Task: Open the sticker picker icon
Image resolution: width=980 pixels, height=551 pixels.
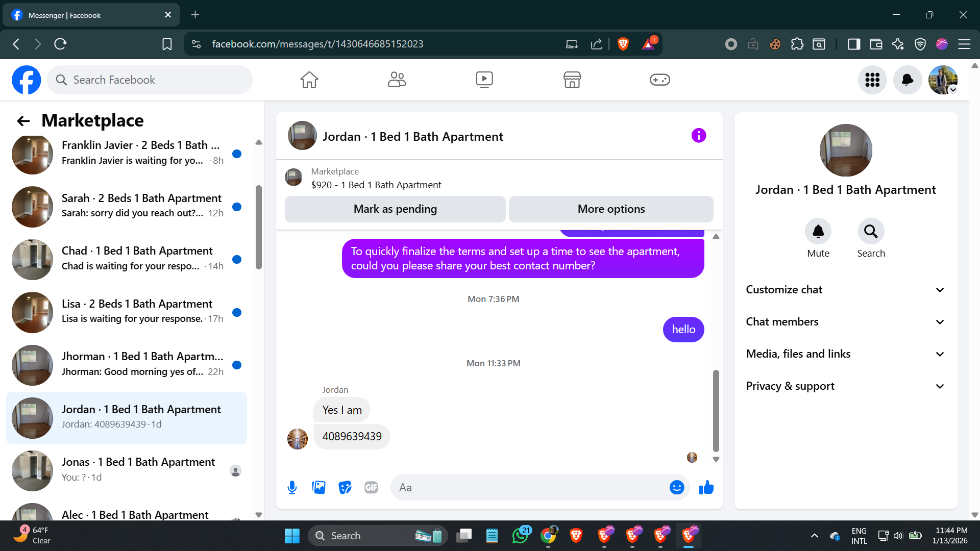Action: click(345, 488)
